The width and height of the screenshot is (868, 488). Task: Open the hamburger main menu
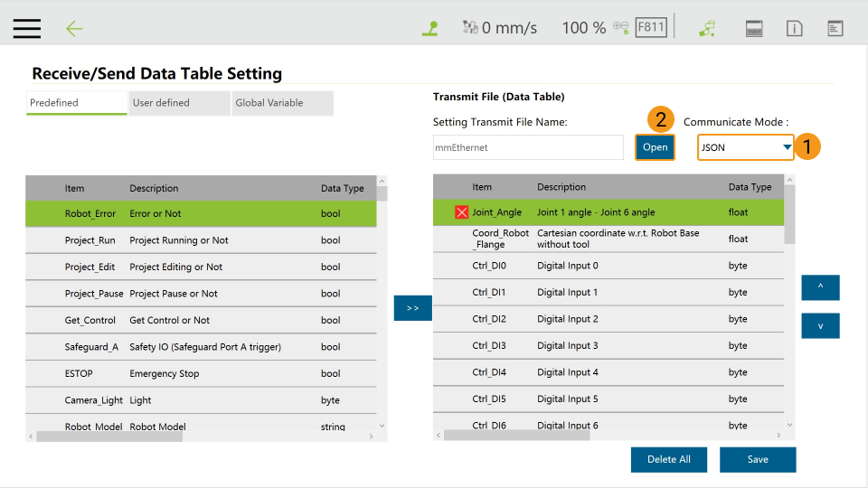click(x=27, y=28)
